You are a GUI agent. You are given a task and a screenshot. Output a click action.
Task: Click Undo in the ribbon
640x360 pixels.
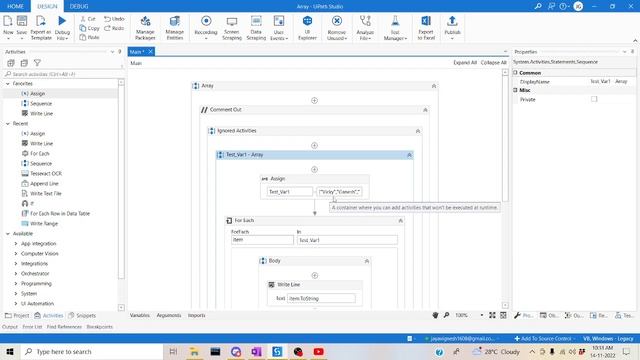pyautogui.click(x=114, y=19)
